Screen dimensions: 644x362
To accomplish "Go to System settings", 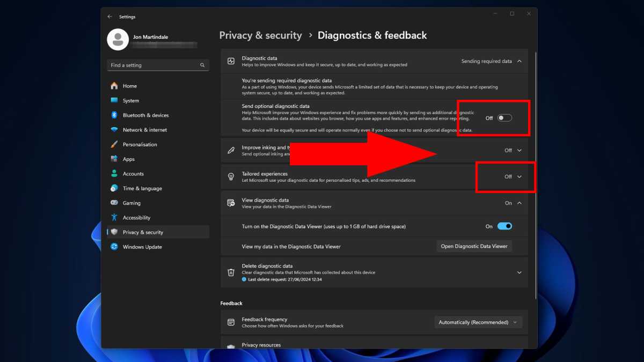I will pyautogui.click(x=158, y=100).
